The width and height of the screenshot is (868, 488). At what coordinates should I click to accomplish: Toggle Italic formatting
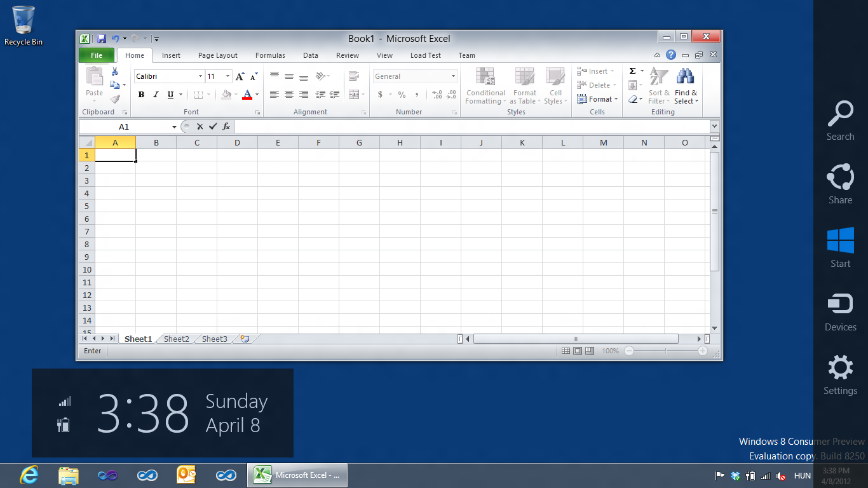(156, 95)
